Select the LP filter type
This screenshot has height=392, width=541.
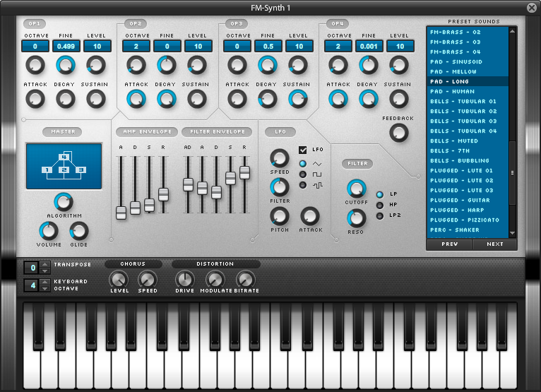[x=380, y=195]
